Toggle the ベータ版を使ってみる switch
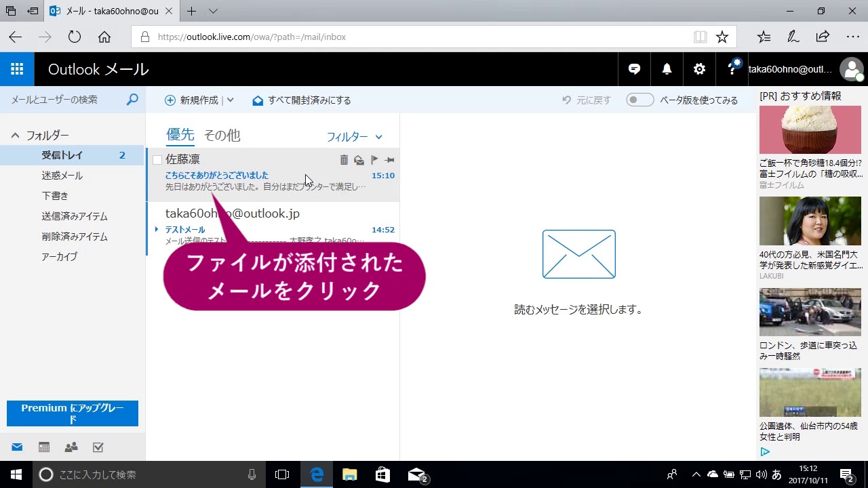 [639, 100]
